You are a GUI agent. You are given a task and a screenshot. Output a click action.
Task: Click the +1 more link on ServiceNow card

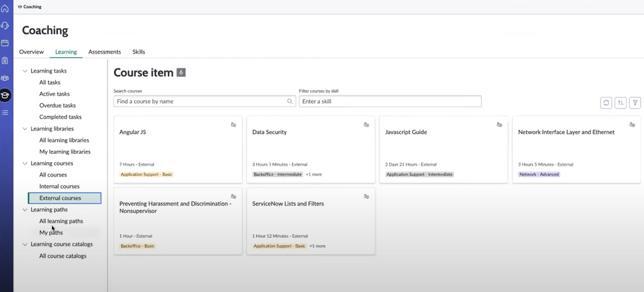point(317,246)
